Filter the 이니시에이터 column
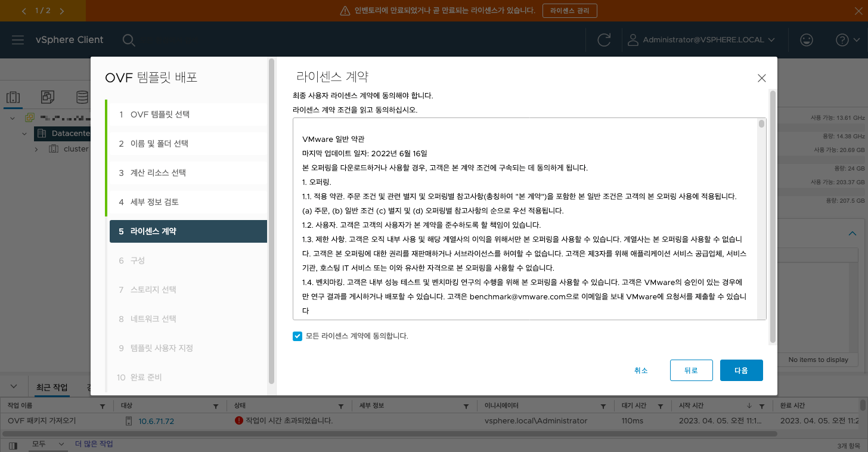Screen dimensions: 868x452 (603, 406)
